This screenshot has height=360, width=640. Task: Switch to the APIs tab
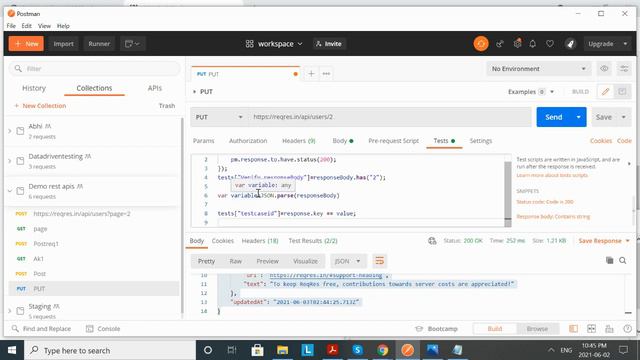point(155,88)
